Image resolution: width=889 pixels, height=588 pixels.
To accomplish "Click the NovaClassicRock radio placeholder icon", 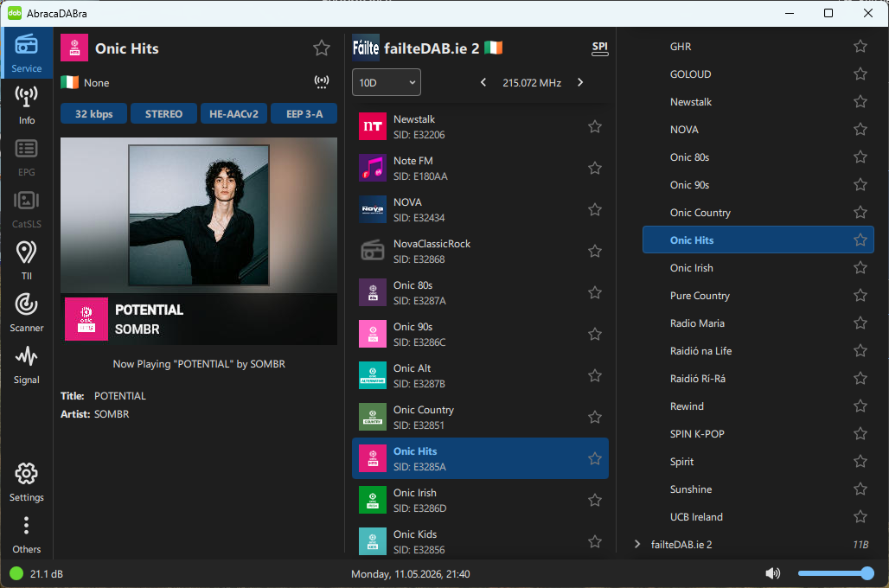I will (x=373, y=251).
